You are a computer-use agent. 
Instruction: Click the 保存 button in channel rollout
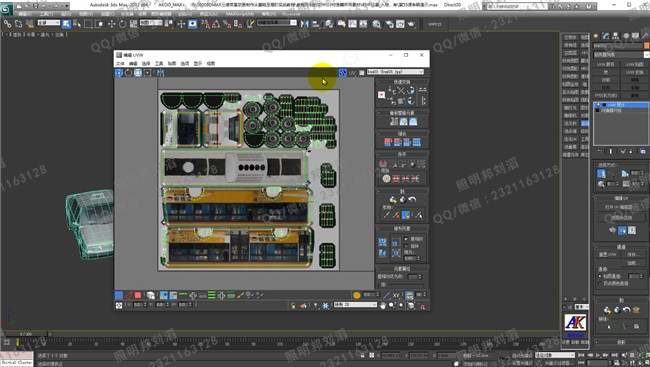pos(632,255)
